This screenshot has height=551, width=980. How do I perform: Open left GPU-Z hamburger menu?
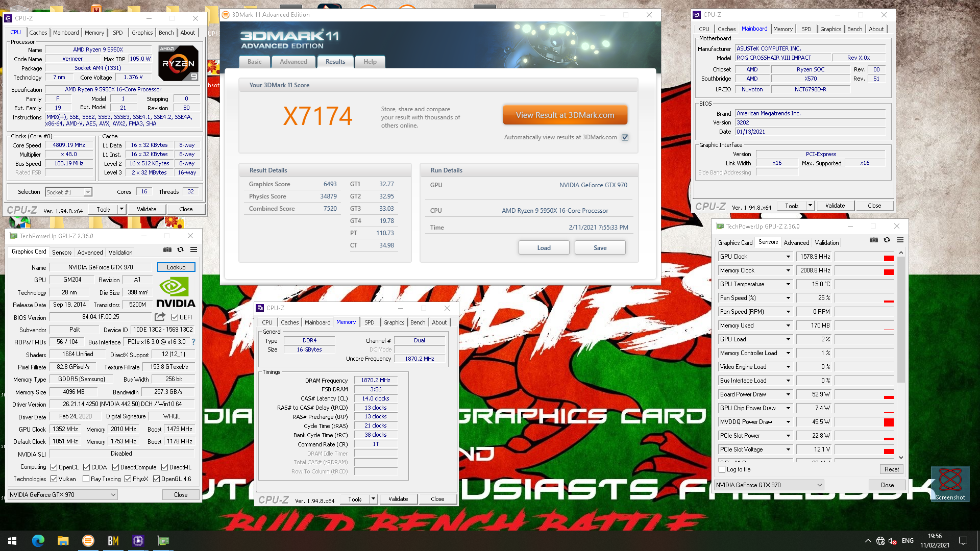coord(194,249)
